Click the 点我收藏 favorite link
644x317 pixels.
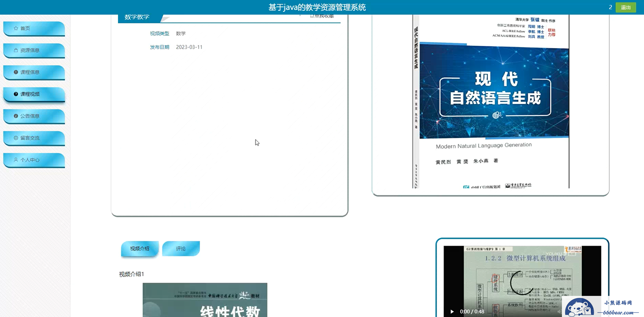[x=322, y=16]
